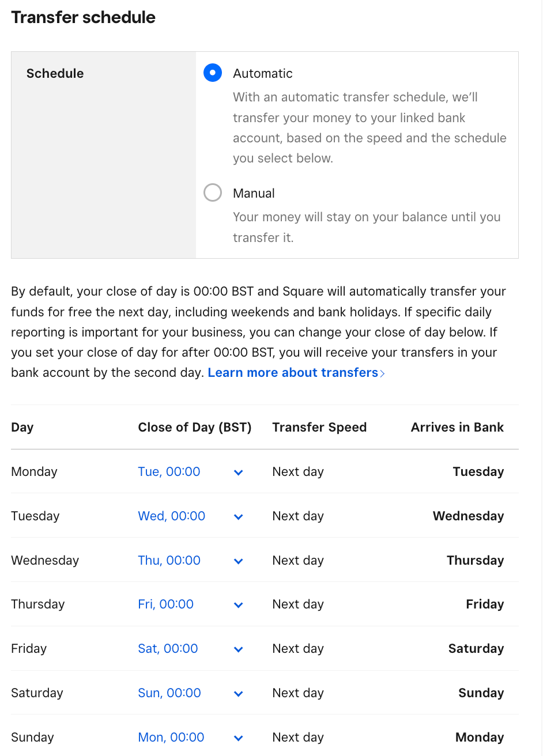Click the Mon, 00:00 close time
Image resolution: width=543 pixels, height=756 pixels.
click(171, 738)
